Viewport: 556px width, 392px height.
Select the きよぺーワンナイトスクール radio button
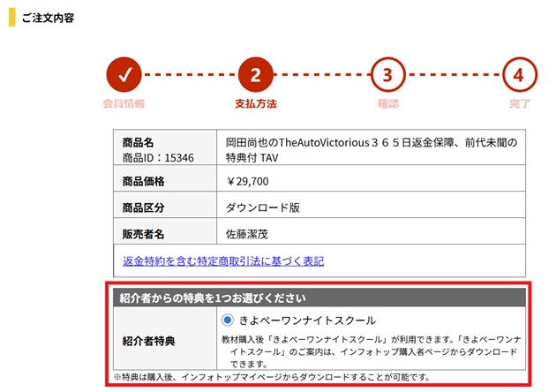pos(228,320)
